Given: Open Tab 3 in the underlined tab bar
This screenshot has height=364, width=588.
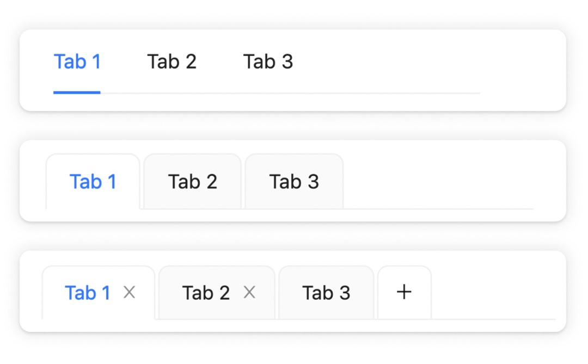Looking at the screenshot, I should (x=268, y=62).
